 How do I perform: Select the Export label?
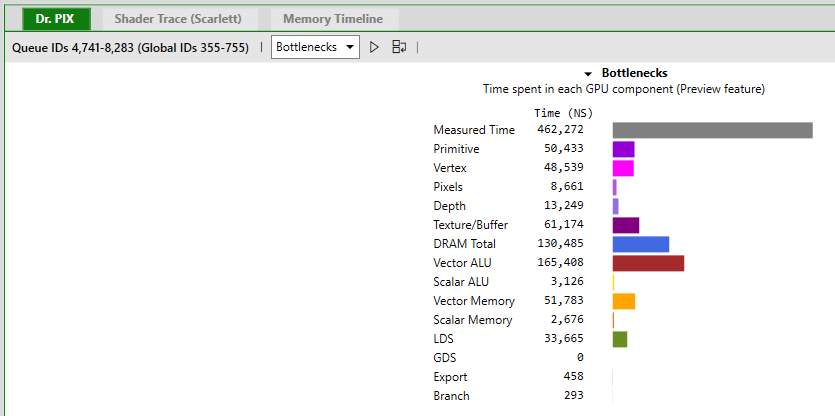(x=450, y=377)
